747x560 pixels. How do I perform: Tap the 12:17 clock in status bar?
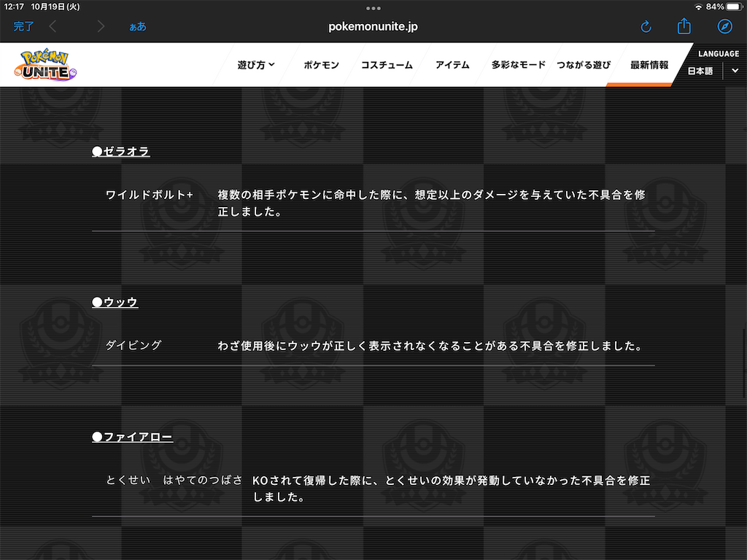(14, 7)
